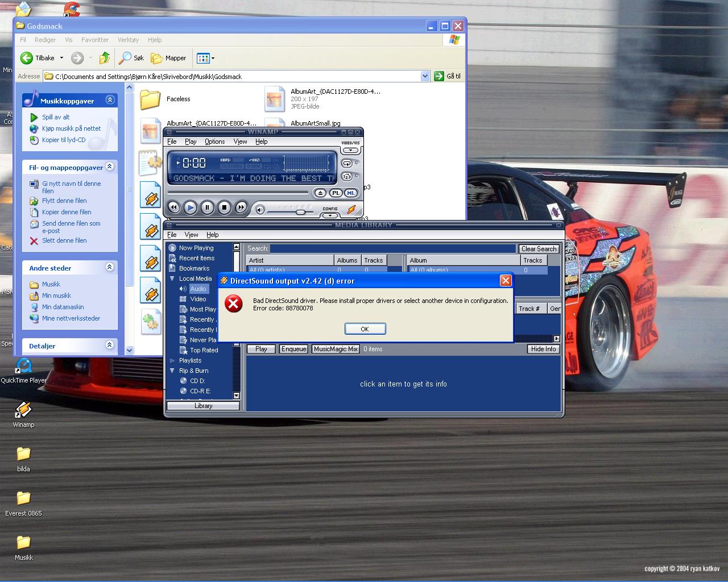Select the QuickTime Player desktop icon
This screenshot has width=728, height=582.
(x=23, y=371)
